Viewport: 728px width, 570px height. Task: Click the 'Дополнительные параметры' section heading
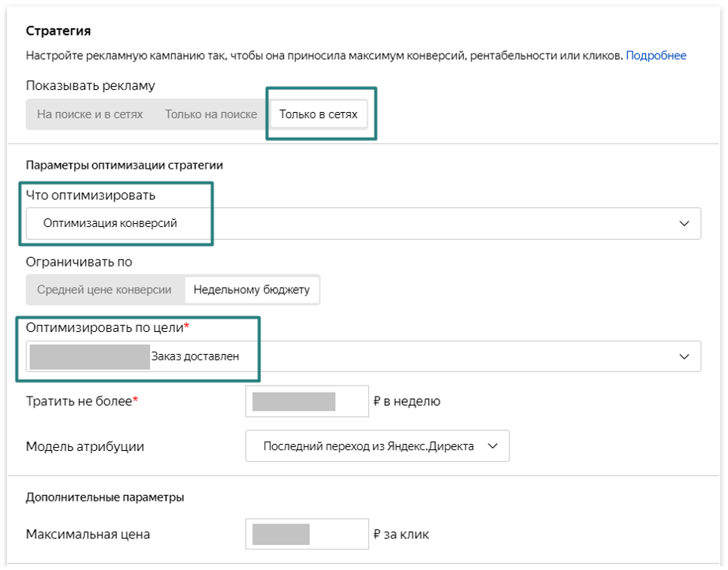(105, 497)
